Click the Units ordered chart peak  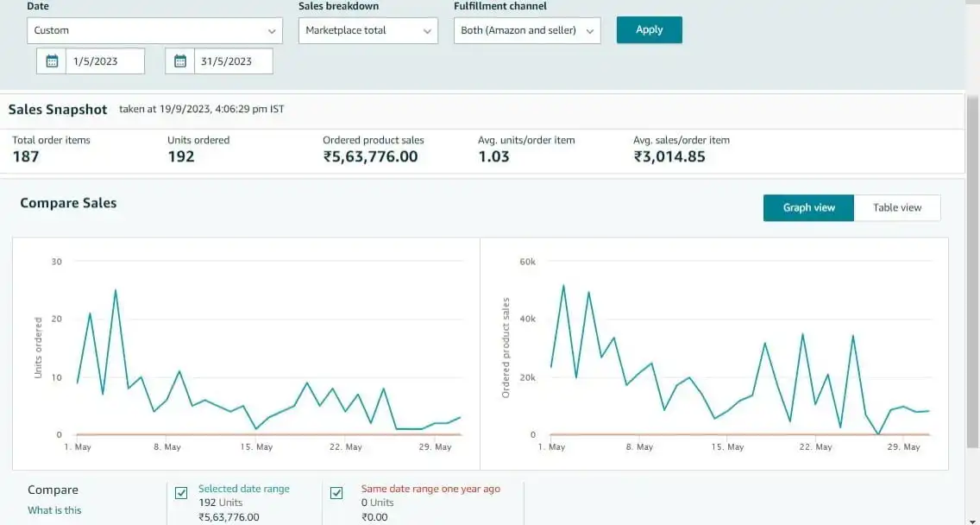[x=116, y=291]
